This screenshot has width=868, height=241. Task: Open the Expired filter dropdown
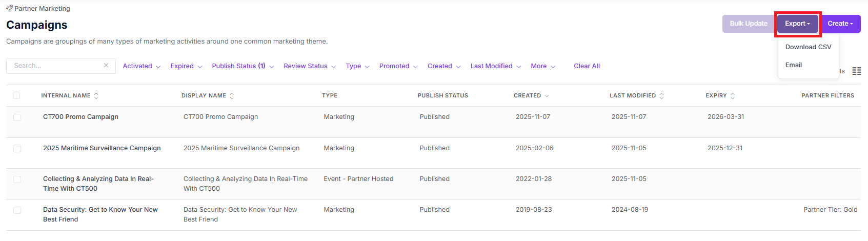pos(186,66)
